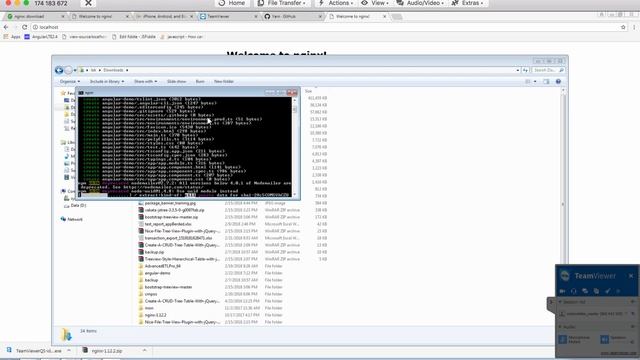Open the nginx-1.12.2.zip download item
Screen dimensions: 640x360
click(102, 351)
